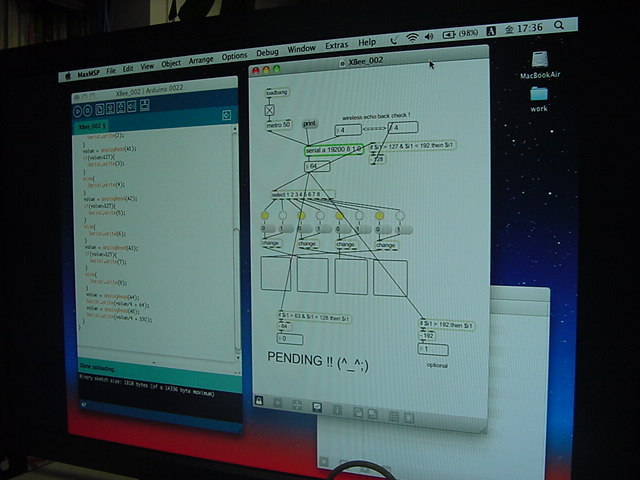This screenshot has height=480, width=640.
Task: Select the loadbang object
Action: [277, 93]
